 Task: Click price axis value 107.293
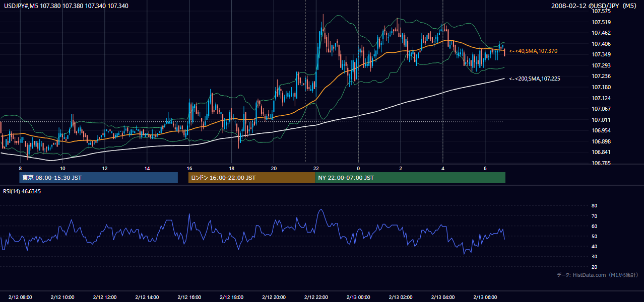coord(601,65)
